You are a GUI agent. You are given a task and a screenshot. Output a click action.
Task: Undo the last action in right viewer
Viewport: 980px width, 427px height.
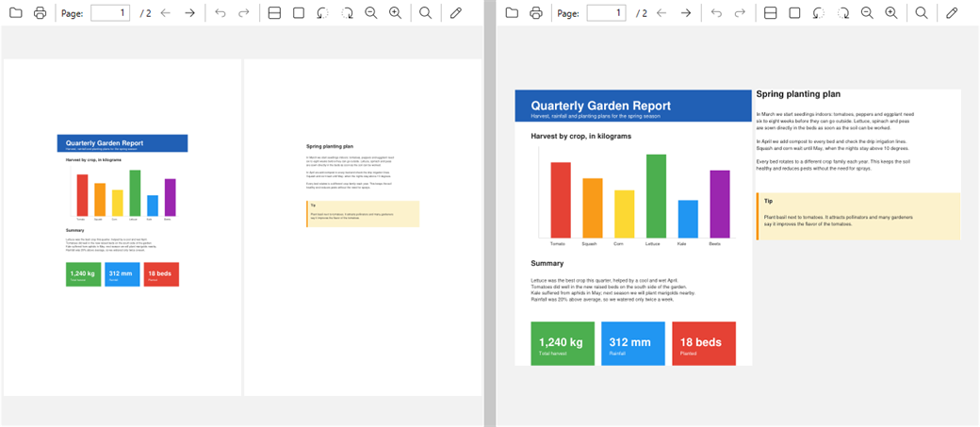(x=716, y=13)
